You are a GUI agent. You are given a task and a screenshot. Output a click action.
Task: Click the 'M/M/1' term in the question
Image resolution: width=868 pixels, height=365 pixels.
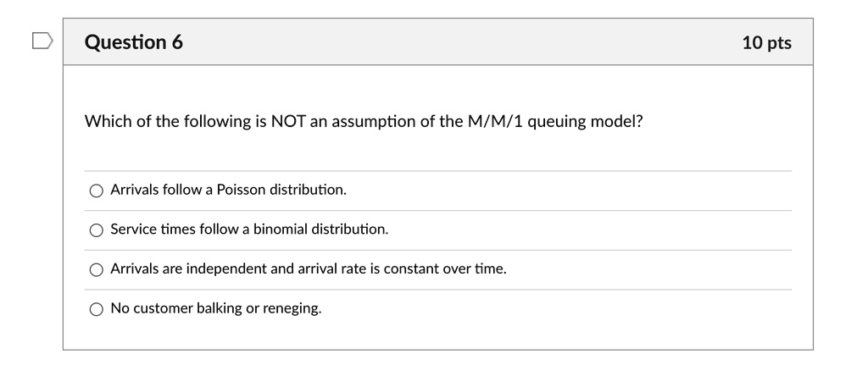point(492,121)
